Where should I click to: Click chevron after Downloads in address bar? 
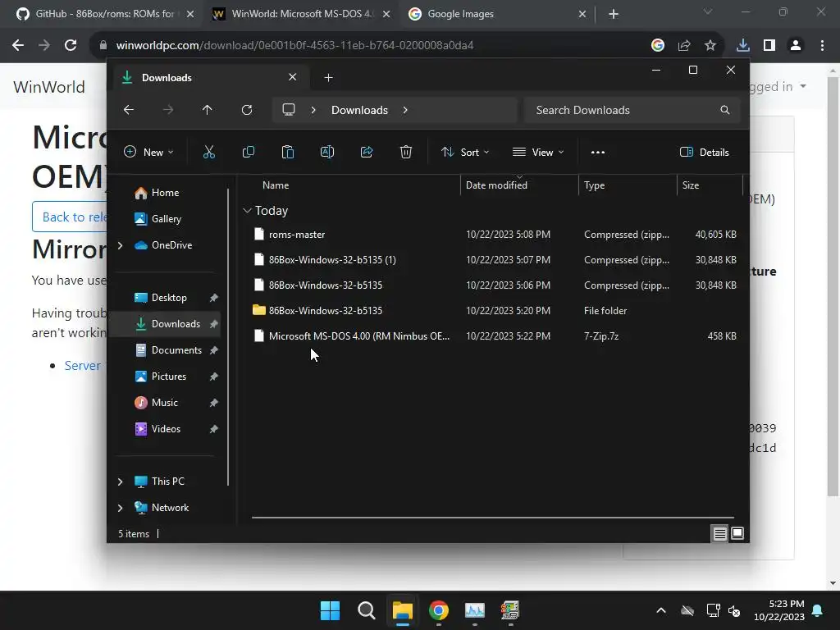405,110
